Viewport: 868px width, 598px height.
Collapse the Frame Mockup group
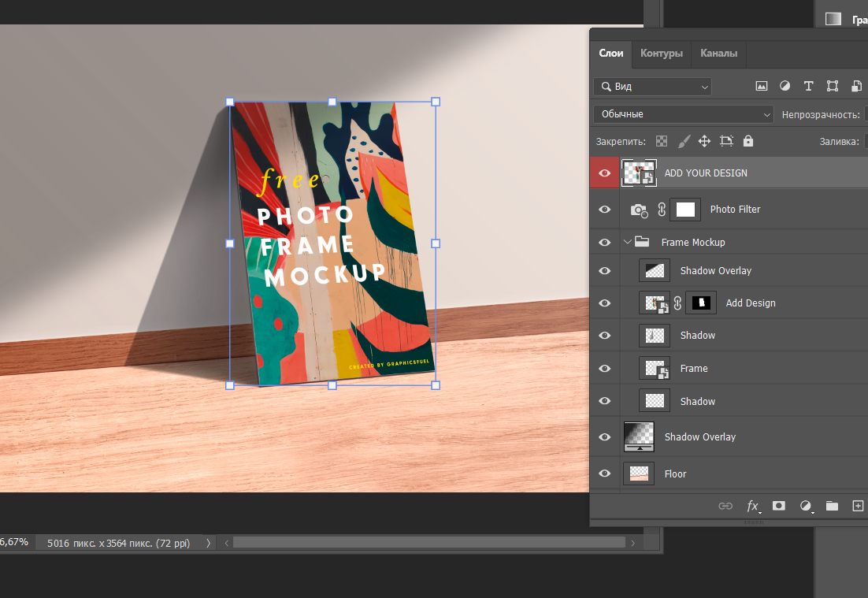tap(628, 243)
